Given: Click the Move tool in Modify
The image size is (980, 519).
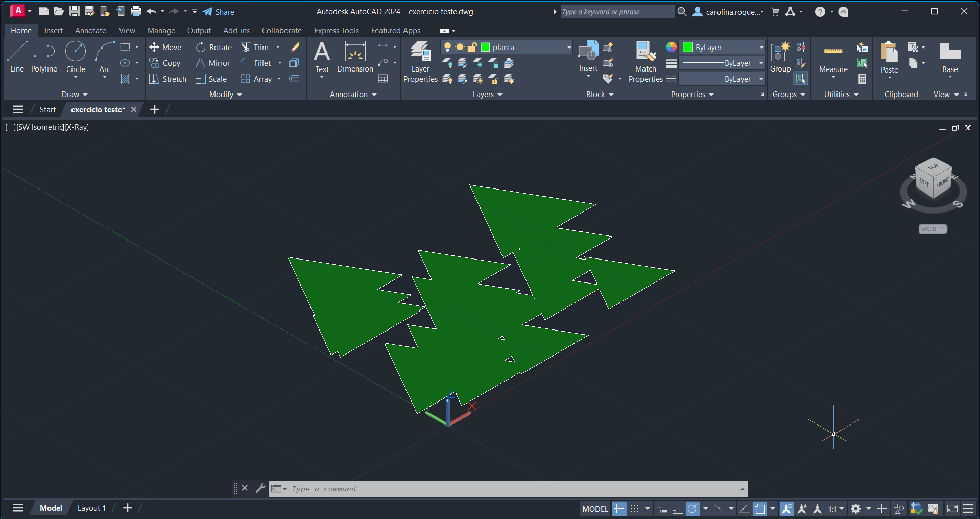Looking at the screenshot, I should 165,47.
